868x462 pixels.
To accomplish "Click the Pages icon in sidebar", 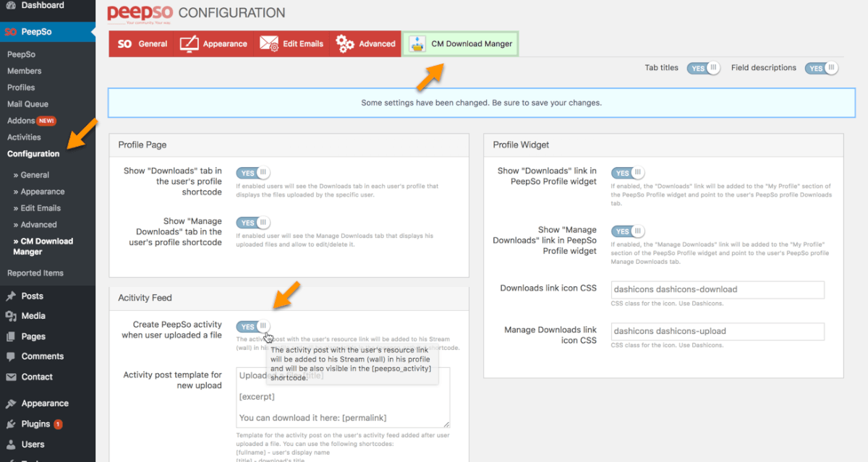I will 11,336.
